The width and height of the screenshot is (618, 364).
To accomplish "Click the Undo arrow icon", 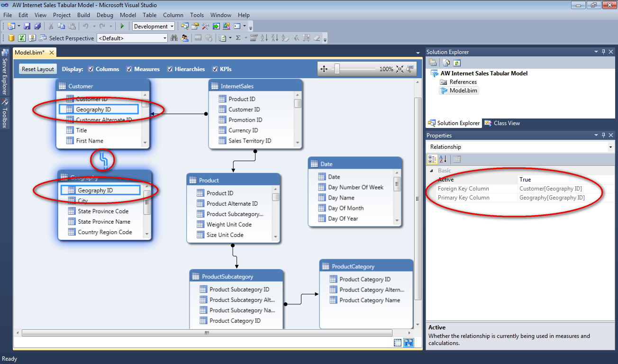I will click(85, 27).
